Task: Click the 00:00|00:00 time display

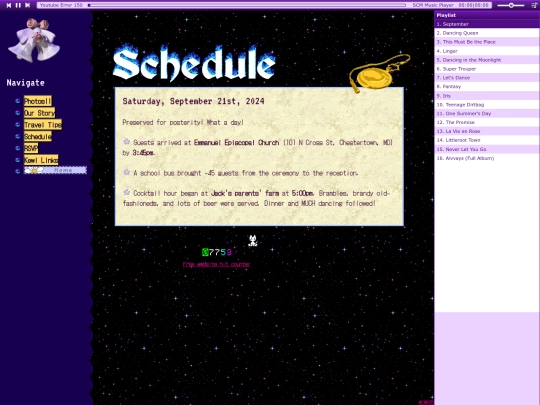Action: 474,5
